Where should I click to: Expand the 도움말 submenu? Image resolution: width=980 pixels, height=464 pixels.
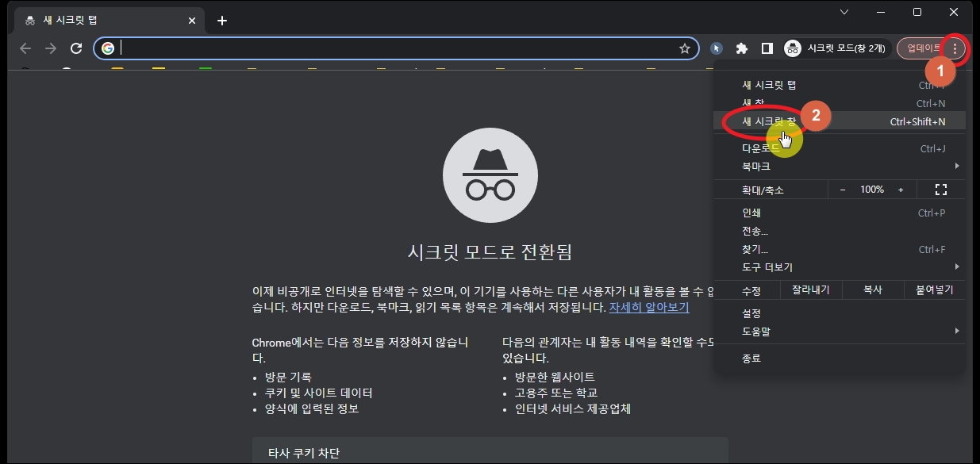point(840,331)
